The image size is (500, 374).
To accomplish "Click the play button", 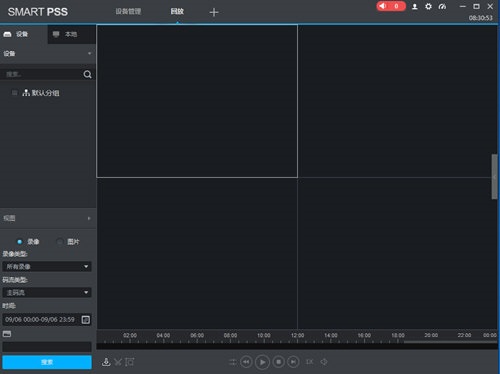I will tap(262, 362).
